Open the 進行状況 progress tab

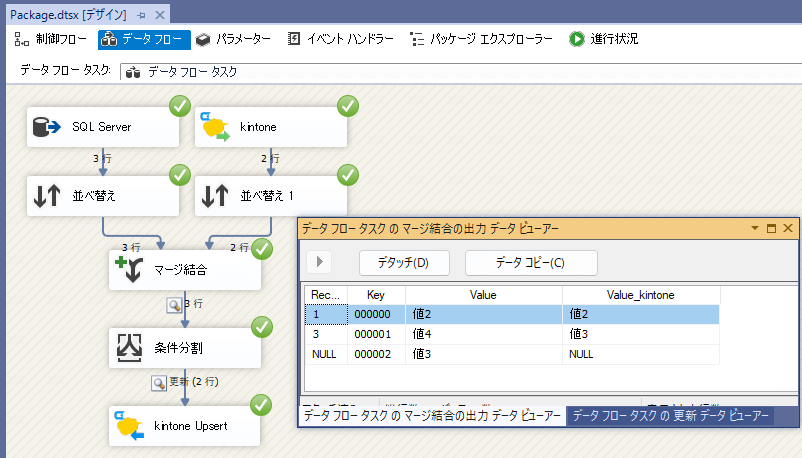[604, 39]
